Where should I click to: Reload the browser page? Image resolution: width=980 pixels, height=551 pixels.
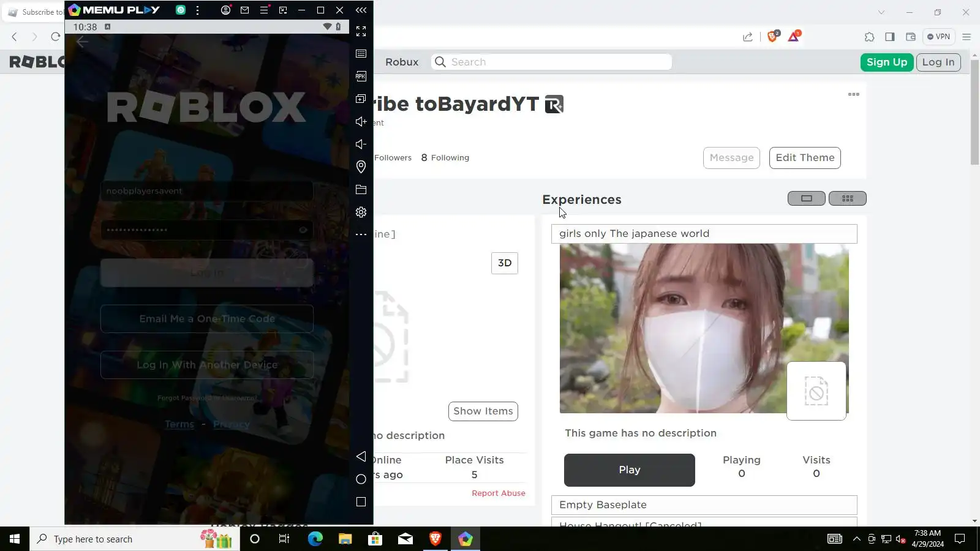56,37
